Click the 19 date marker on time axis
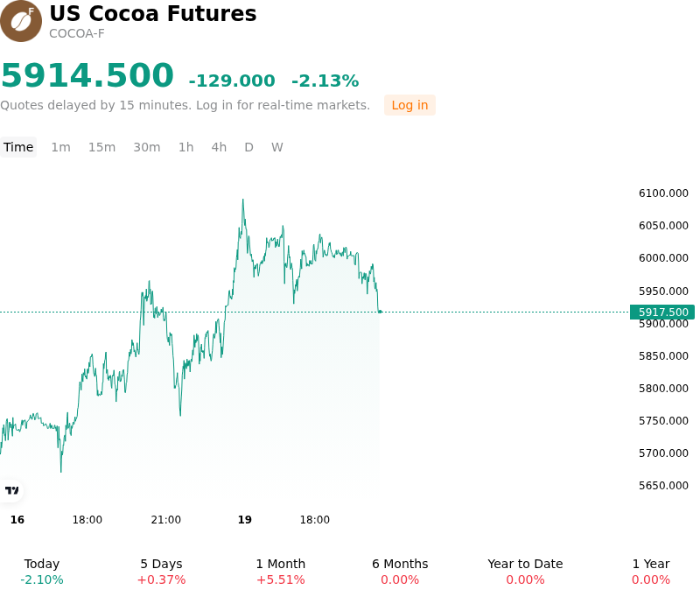700x597 pixels. [245, 520]
